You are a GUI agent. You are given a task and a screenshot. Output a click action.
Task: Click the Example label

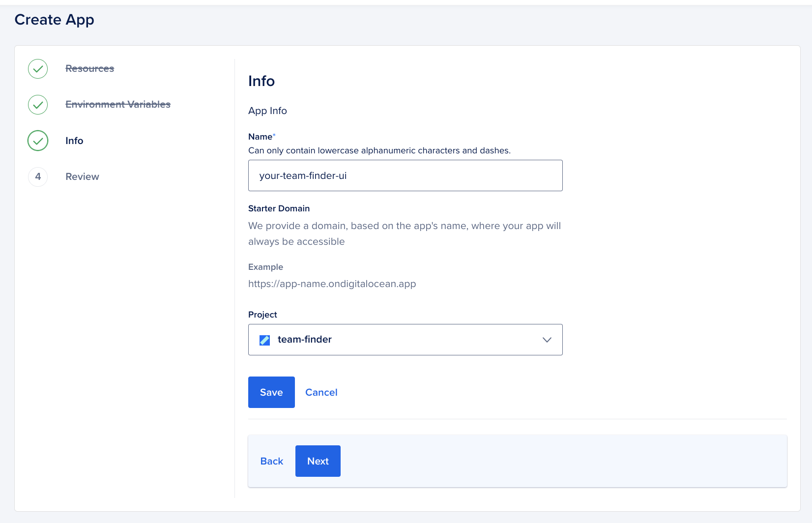click(x=266, y=267)
